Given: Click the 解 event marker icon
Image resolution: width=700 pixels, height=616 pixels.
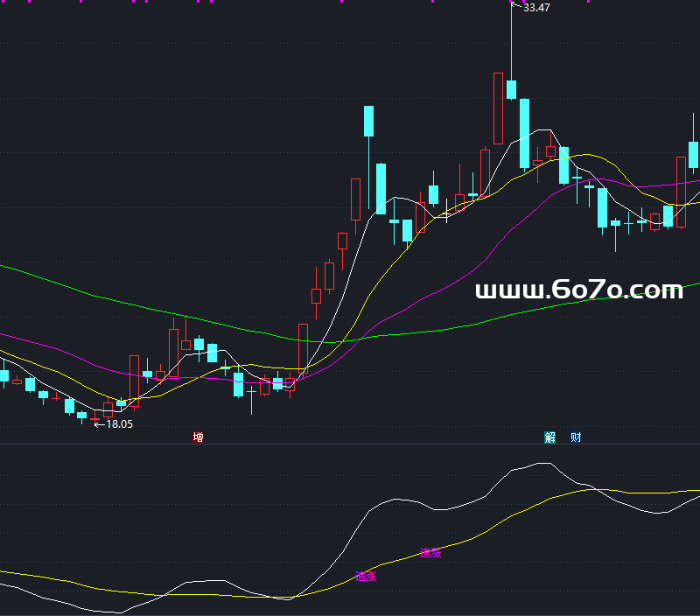Looking at the screenshot, I should [549, 437].
